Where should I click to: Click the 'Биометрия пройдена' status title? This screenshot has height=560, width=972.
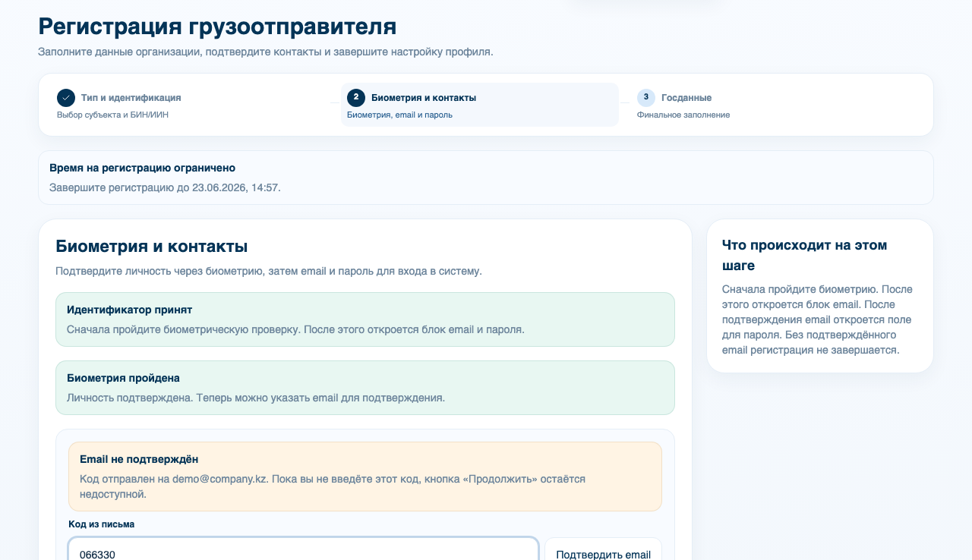coord(123,378)
